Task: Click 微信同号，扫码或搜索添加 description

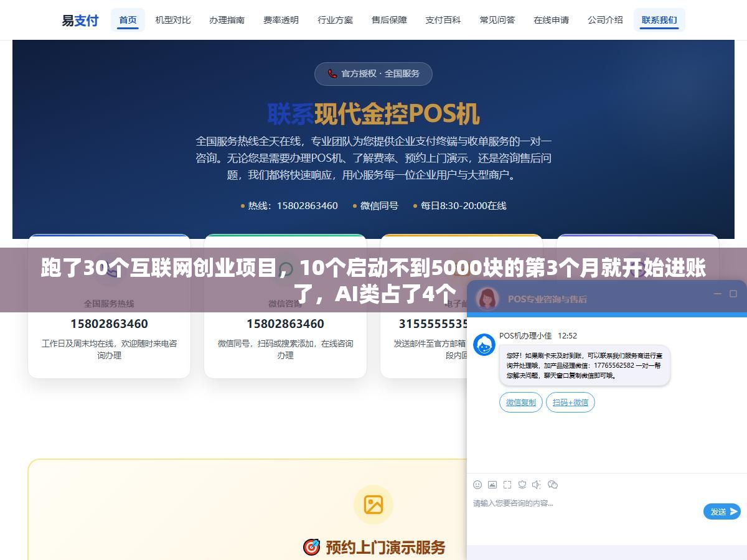Action: click(x=285, y=349)
